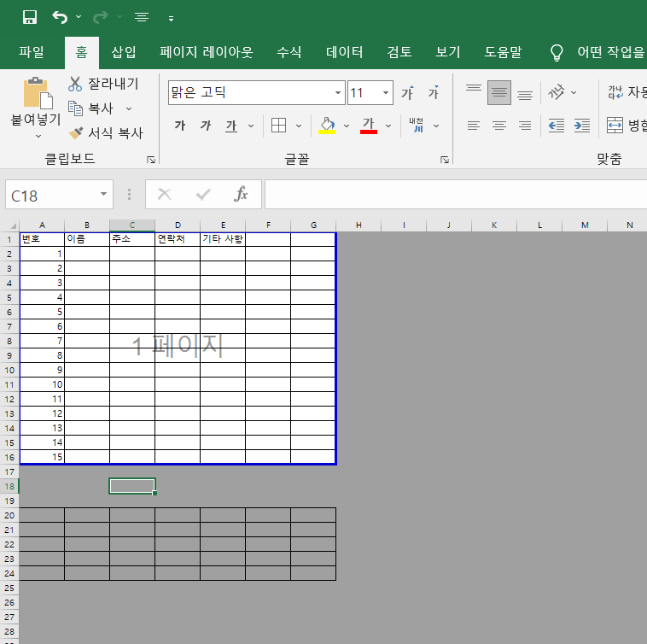Viewport: 647px width, 644px height.
Task: Click the C18 name box field
Action: (52, 195)
